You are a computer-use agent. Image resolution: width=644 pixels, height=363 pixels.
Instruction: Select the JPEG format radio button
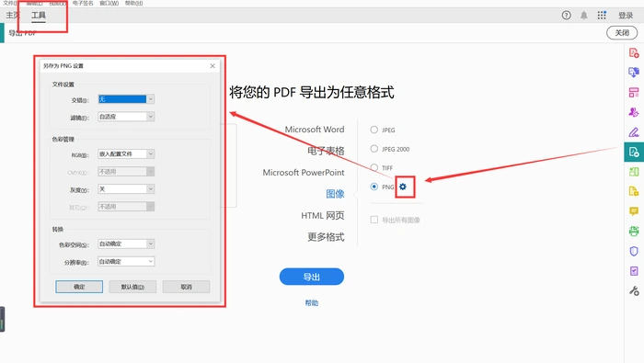tap(374, 130)
